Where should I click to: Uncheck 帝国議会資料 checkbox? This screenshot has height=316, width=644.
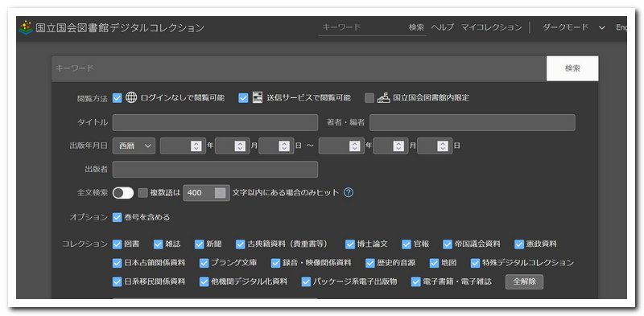tap(448, 244)
